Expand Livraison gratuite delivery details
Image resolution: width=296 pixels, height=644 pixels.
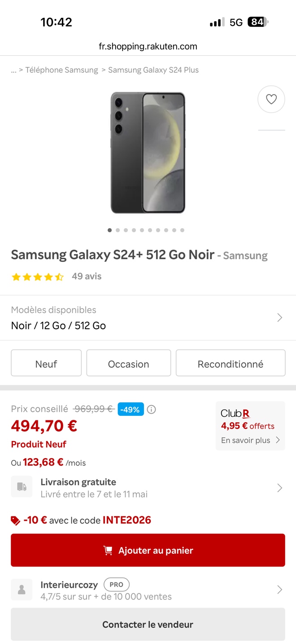pos(279,488)
